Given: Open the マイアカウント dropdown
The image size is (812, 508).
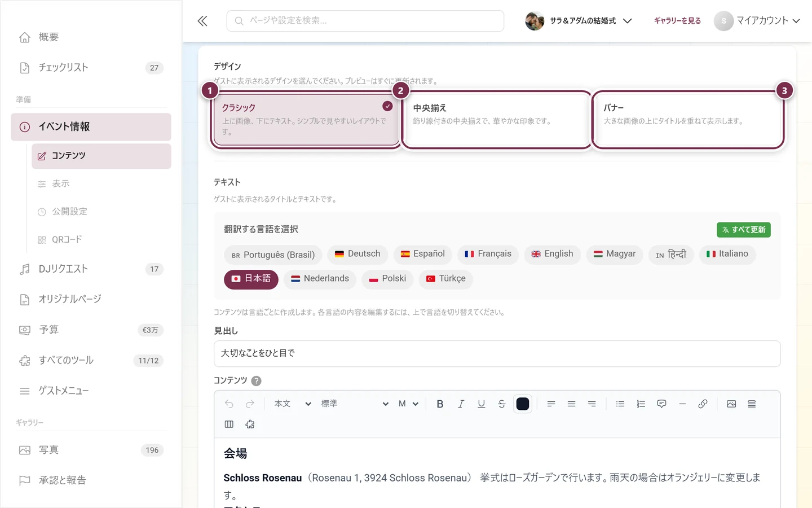Looking at the screenshot, I should tap(757, 21).
